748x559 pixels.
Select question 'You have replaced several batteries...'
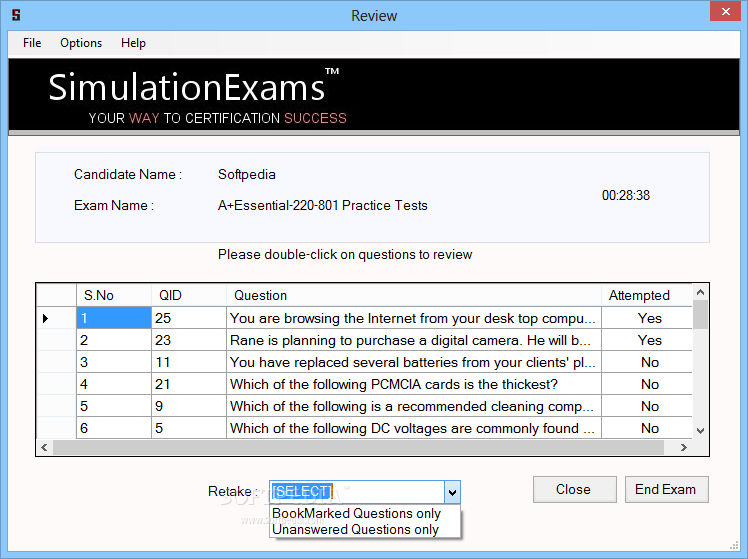pyautogui.click(x=414, y=362)
